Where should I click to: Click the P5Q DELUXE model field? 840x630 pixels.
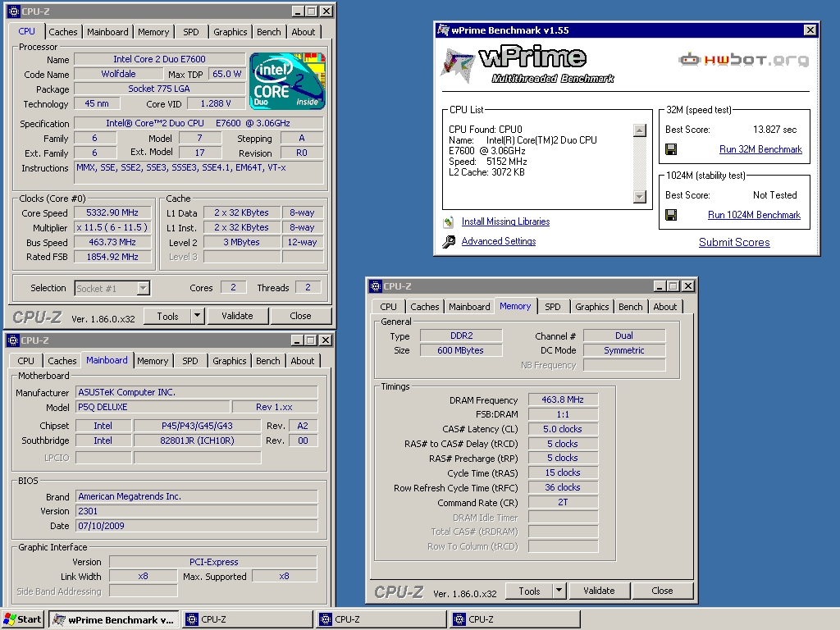pos(152,407)
